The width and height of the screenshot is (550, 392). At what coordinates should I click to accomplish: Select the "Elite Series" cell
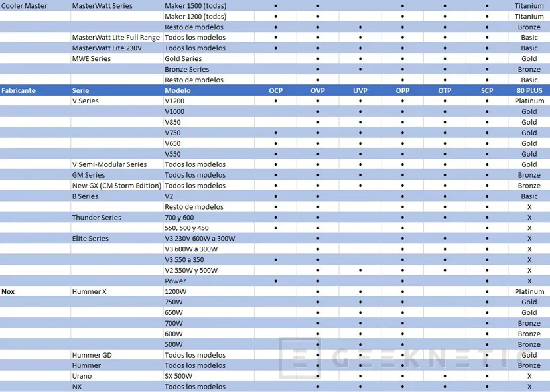[x=90, y=238]
